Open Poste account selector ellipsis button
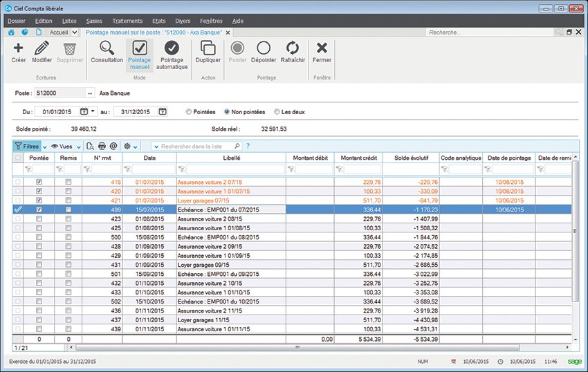This screenshot has height=372, width=588. pos(90,93)
